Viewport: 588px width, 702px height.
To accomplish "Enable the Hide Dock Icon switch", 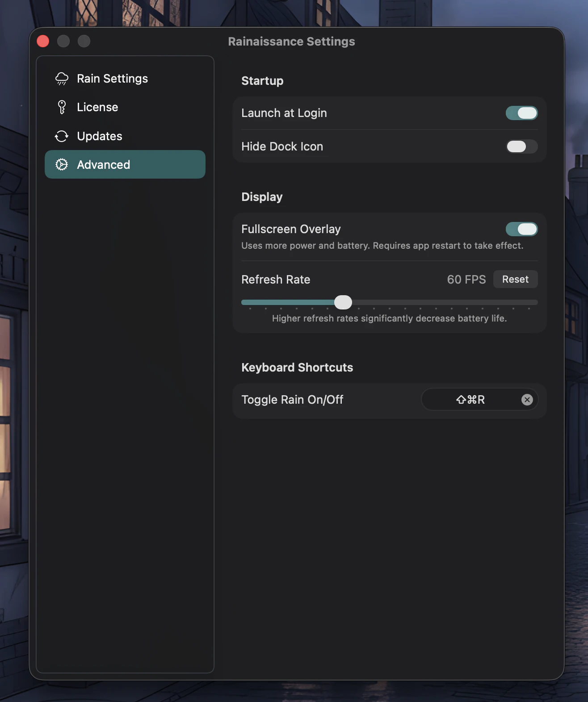I will point(521,146).
